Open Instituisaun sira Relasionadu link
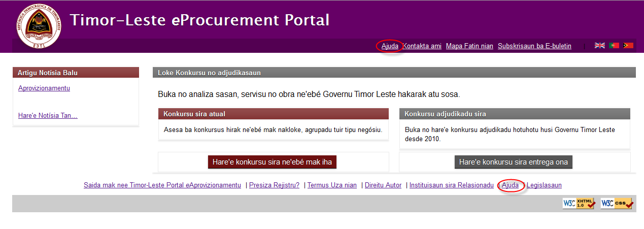Viewport: 644px width, 229px height. pyautogui.click(x=451, y=185)
